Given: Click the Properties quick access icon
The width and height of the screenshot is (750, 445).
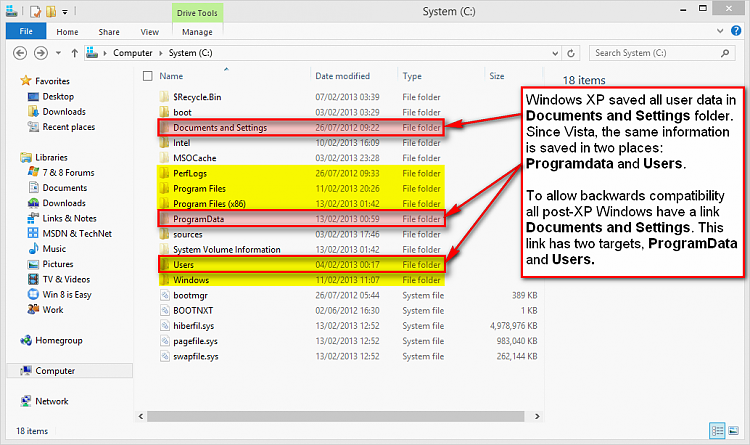Looking at the screenshot, I should (35, 11).
